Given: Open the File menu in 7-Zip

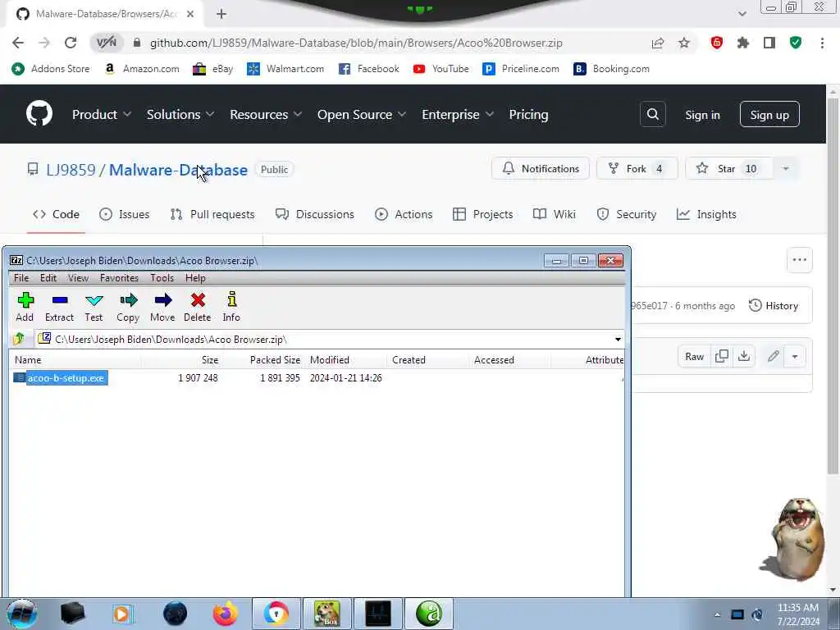Looking at the screenshot, I should pyautogui.click(x=21, y=277).
